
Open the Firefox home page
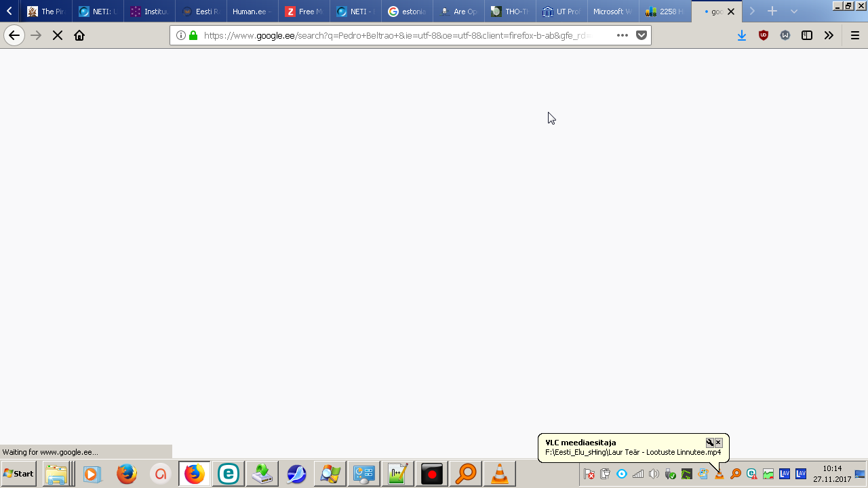pos(79,36)
